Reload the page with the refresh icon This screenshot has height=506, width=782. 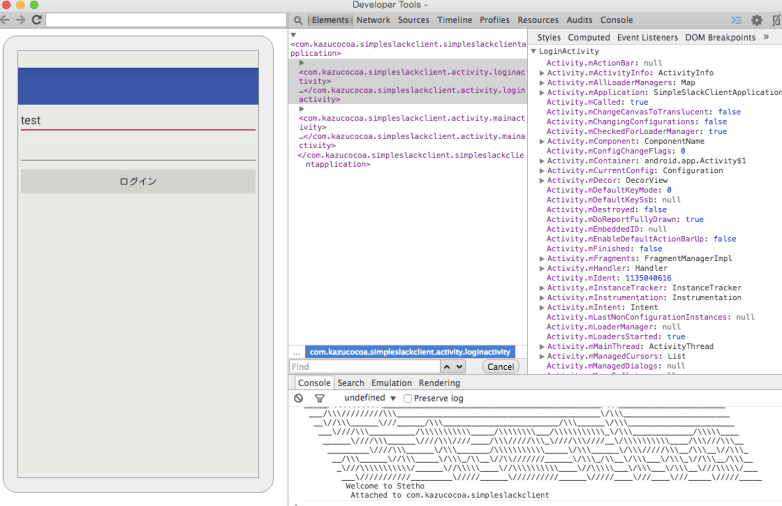click(x=36, y=20)
